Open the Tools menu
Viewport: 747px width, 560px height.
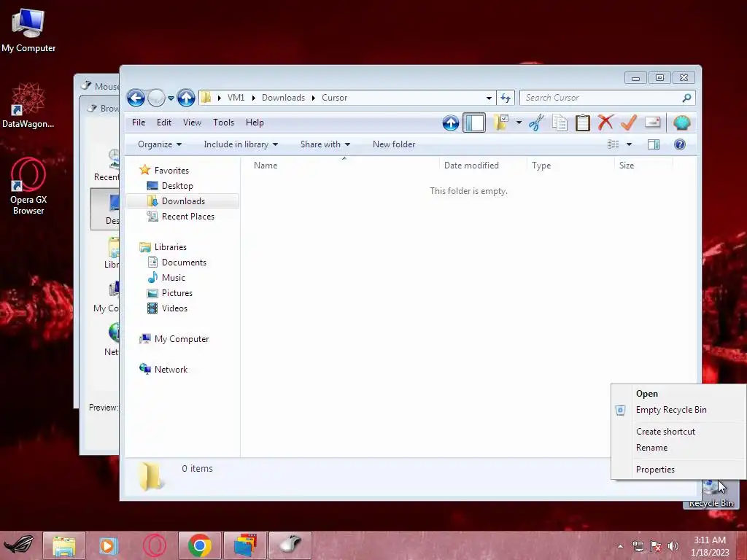click(x=223, y=122)
